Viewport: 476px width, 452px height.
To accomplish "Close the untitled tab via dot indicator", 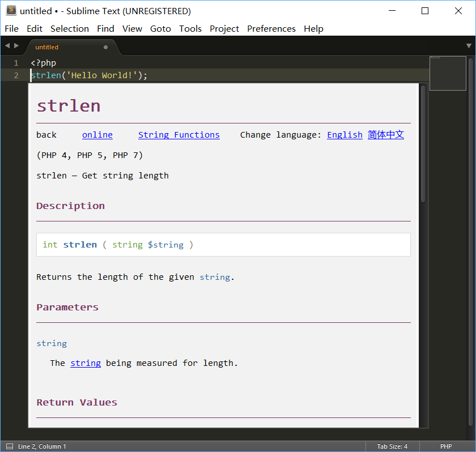I will click(x=105, y=47).
